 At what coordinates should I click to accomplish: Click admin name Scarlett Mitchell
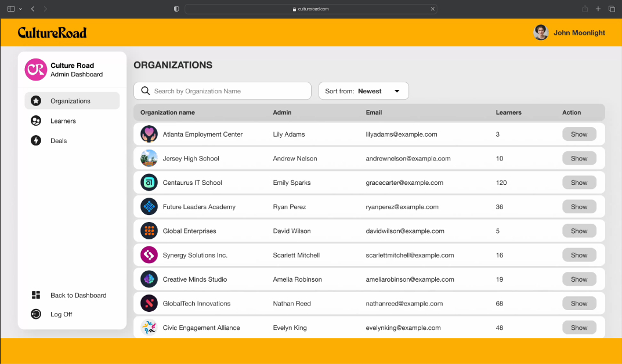pyautogui.click(x=296, y=255)
